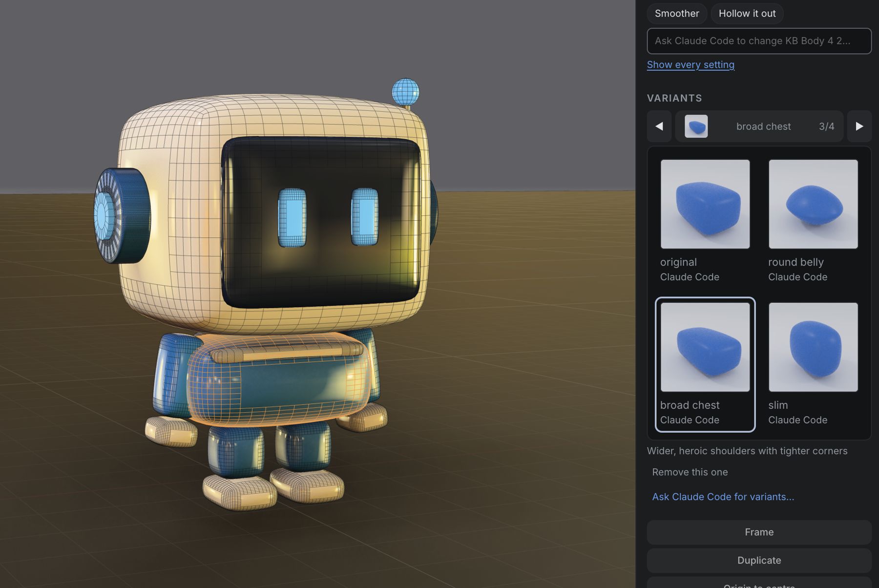Click Remove this one
879x588 pixels.
[x=690, y=472]
